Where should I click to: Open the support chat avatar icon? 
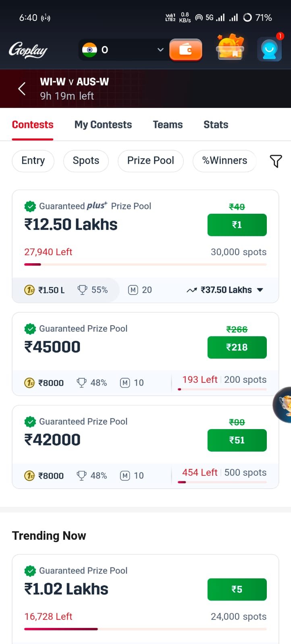[x=269, y=49]
